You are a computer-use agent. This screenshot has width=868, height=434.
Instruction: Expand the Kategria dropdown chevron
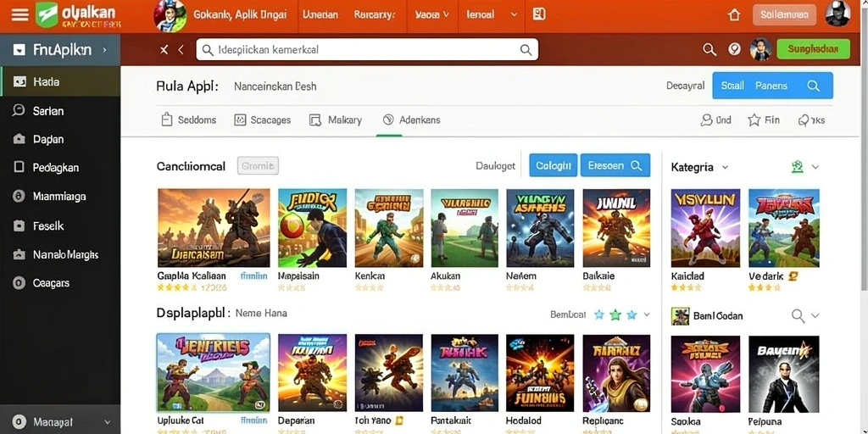tap(726, 167)
